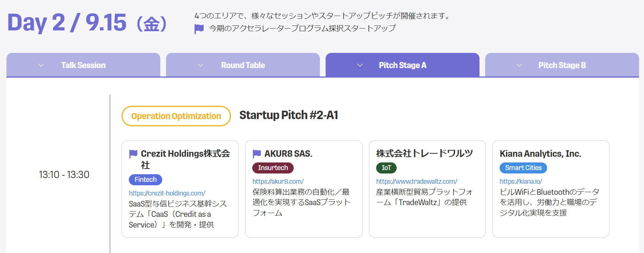
Task: Visit the www.tradewaltz.com link
Action: 417,181
